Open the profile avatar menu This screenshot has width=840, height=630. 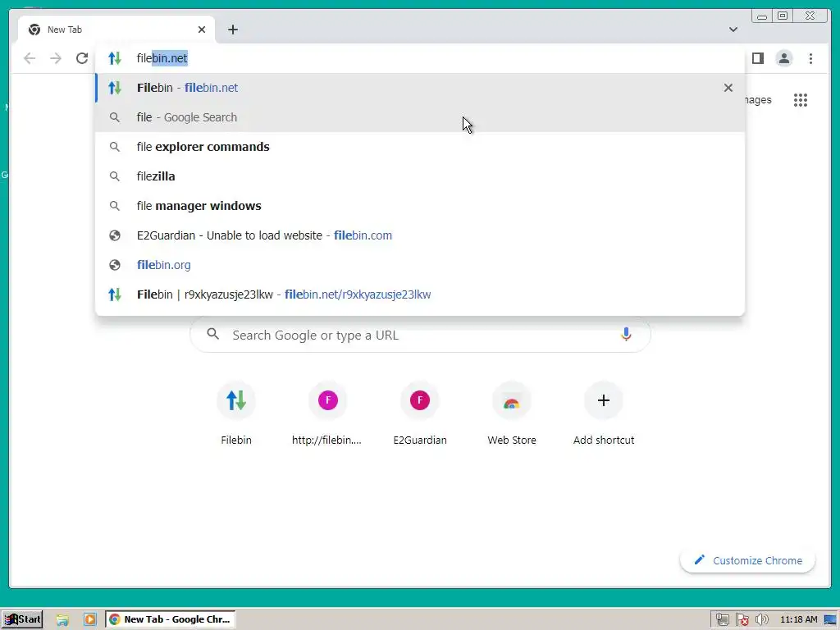click(783, 58)
